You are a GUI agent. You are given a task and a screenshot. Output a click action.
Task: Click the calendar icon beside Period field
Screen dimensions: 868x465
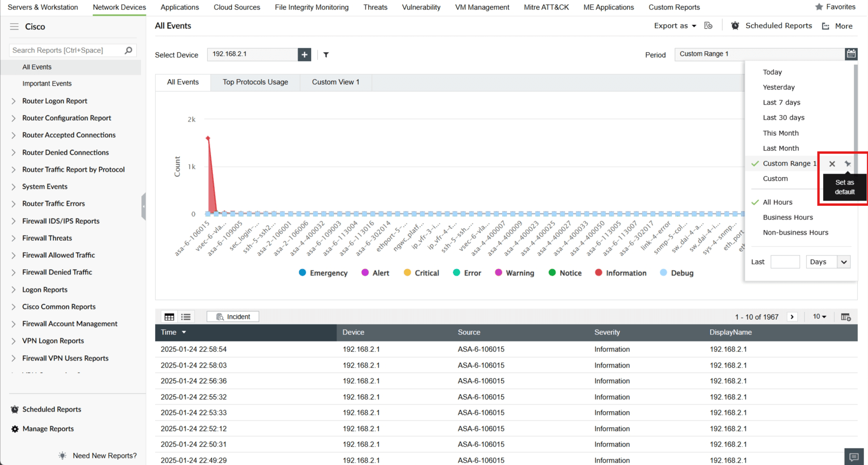[x=851, y=54]
